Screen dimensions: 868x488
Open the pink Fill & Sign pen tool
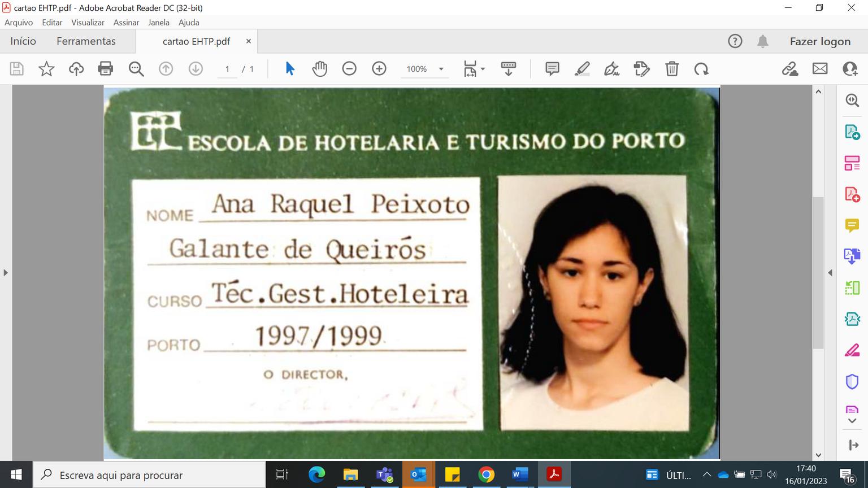click(852, 350)
